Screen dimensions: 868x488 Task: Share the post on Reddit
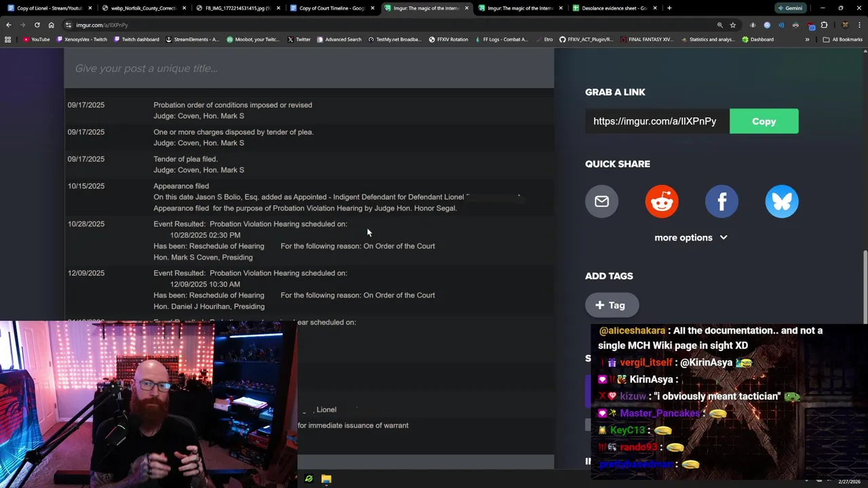[662, 201]
